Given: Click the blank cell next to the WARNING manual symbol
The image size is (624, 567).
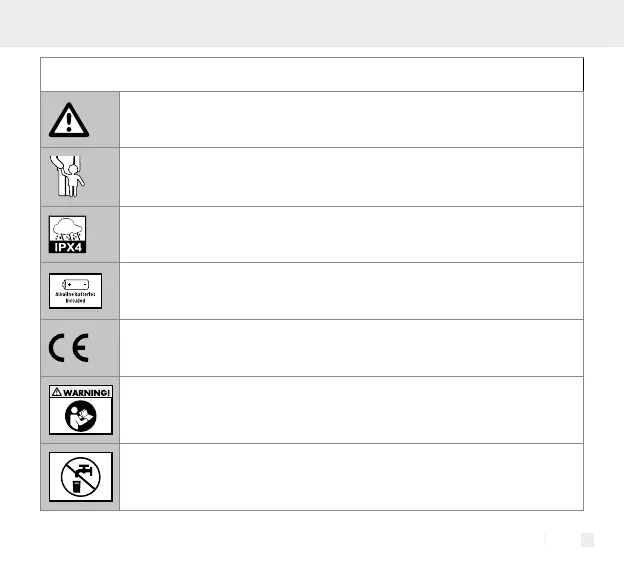Looking at the screenshot, I should pos(350,409).
